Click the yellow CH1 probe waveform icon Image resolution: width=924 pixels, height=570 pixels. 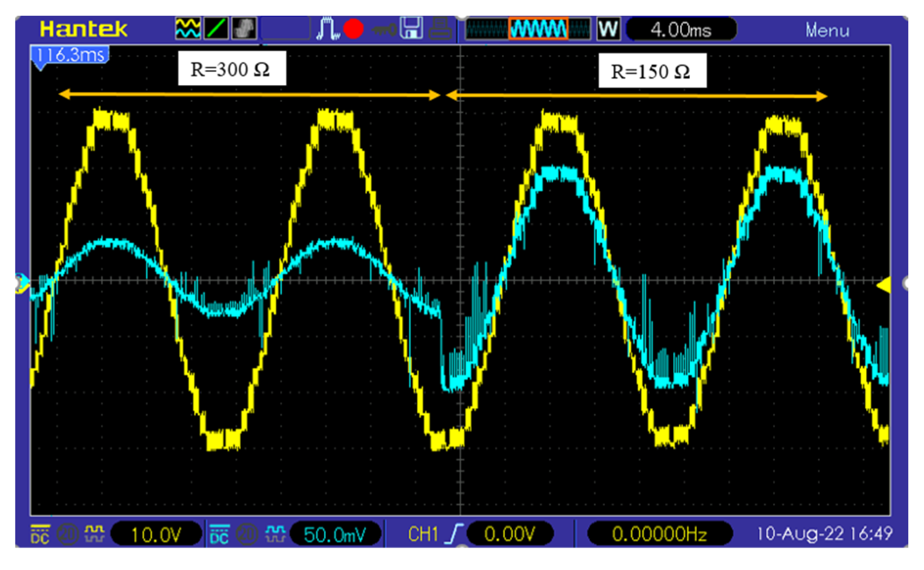pyautogui.click(x=94, y=534)
